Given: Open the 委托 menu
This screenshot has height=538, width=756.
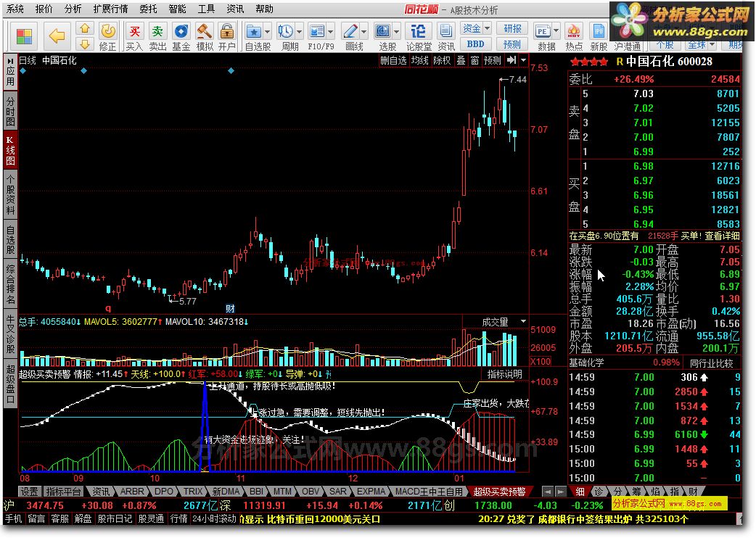Looking at the screenshot, I should coord(148,9).
